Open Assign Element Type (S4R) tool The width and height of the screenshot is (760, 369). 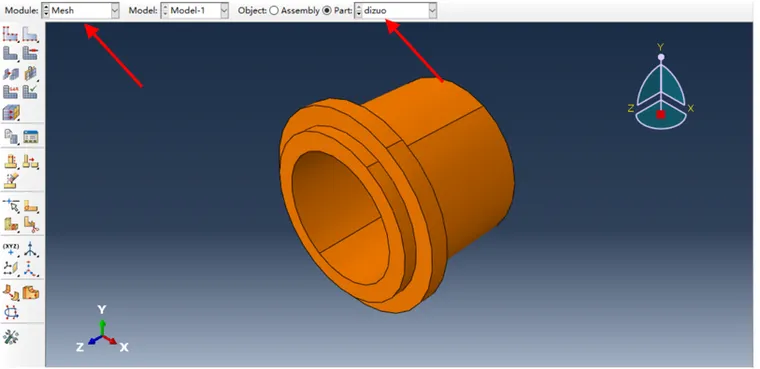coord(10,91)
